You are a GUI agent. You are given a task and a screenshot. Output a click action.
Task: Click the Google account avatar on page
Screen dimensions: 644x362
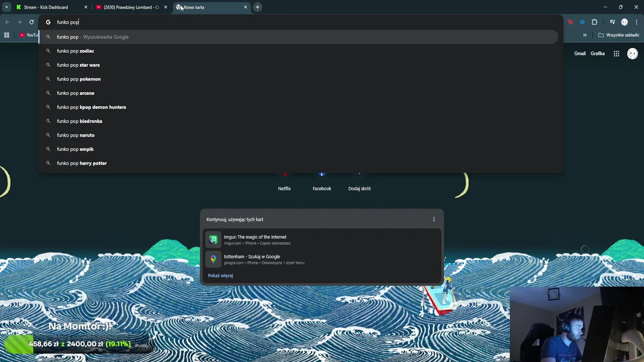(632, 53)
